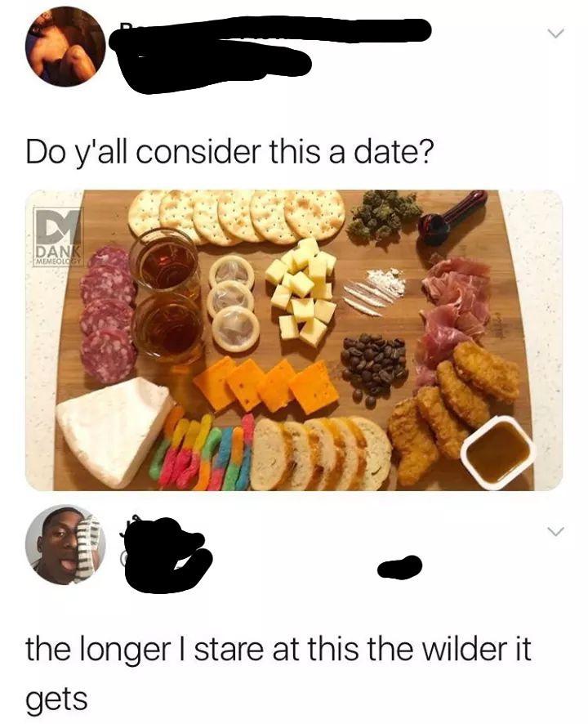Open the tweet text "Do y'all consider this a date?"
The height and width of the screenshot is (724, 588).
tap(229, 152)
